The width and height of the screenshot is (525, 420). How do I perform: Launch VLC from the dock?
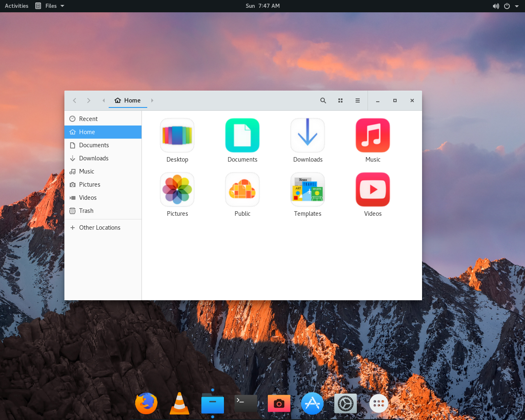179,403
